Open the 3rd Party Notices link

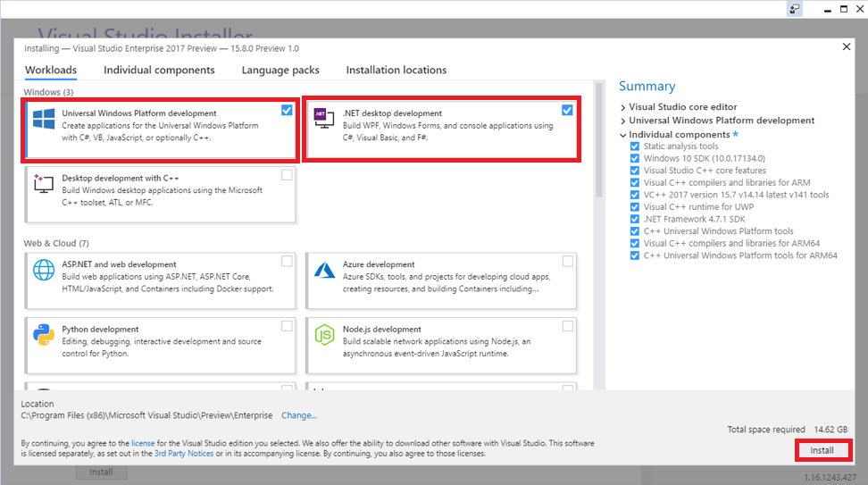coord(184,454)
